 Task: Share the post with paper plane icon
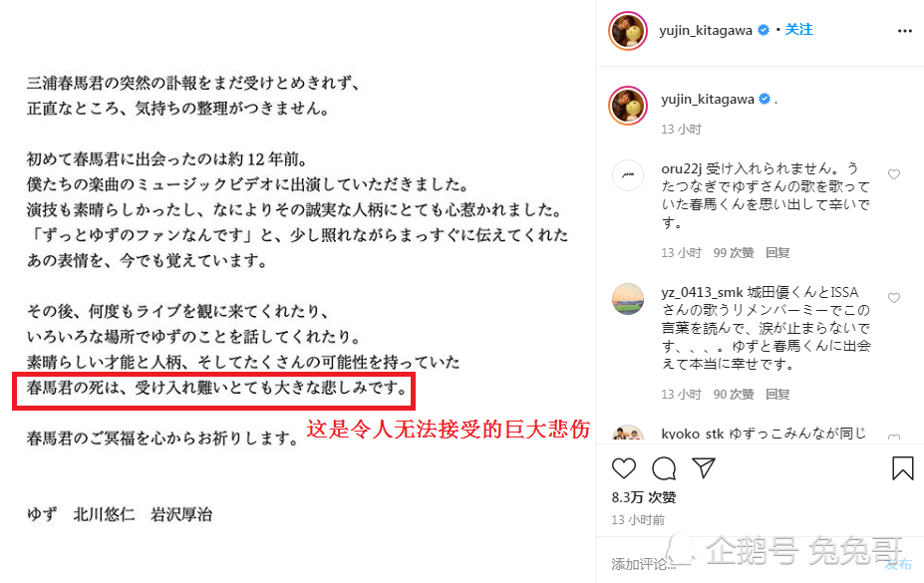coord(704,467)
